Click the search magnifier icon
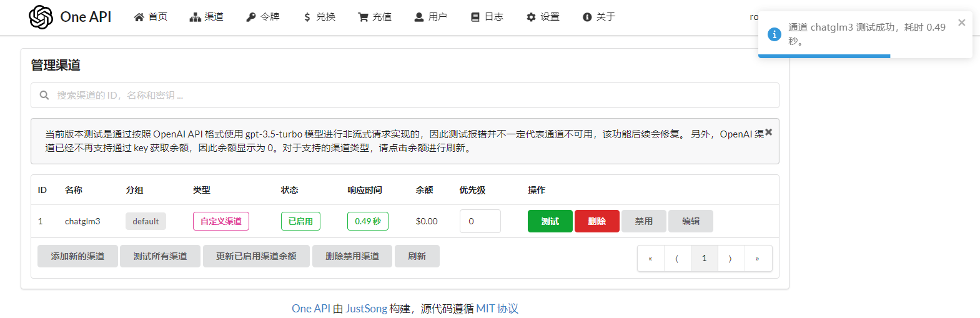Screen dimensions: 980x318 (44, 95)
